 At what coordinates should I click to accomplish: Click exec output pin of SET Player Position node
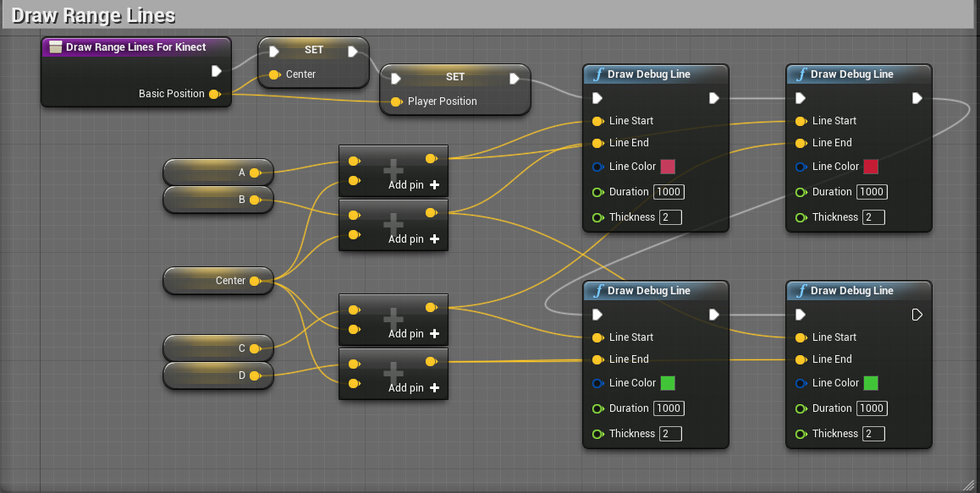(x=515, y=78)
